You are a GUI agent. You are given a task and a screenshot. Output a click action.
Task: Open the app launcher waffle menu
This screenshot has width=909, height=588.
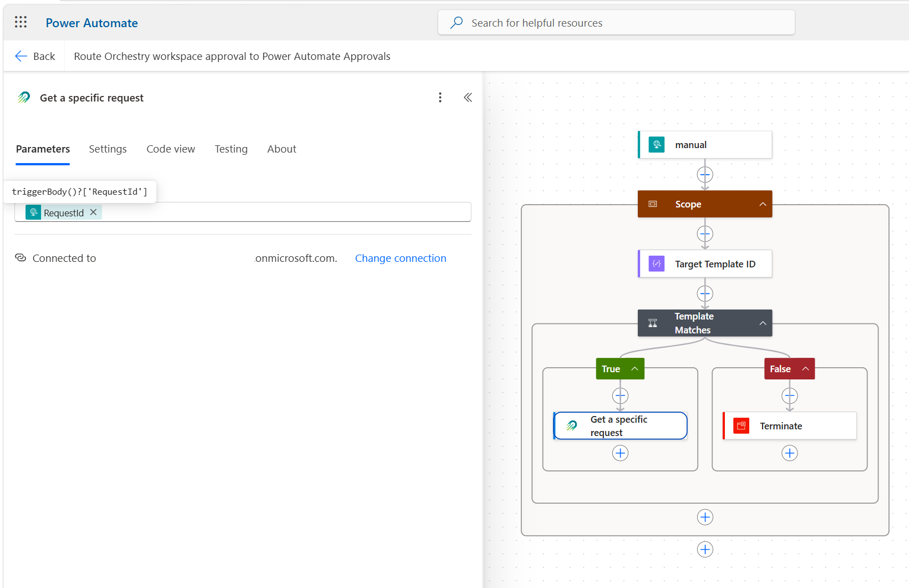pyautogui.click(x=21, y=22)
